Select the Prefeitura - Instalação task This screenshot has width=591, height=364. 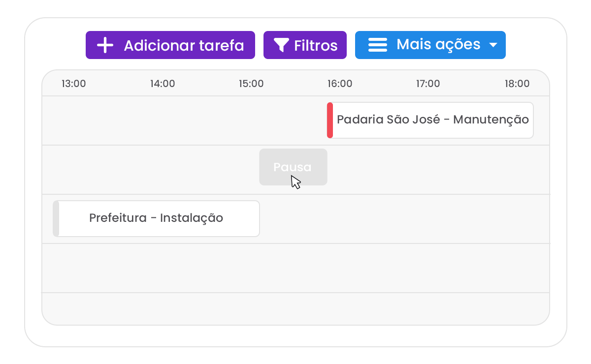pyautogui.click(x=156, y=218)
